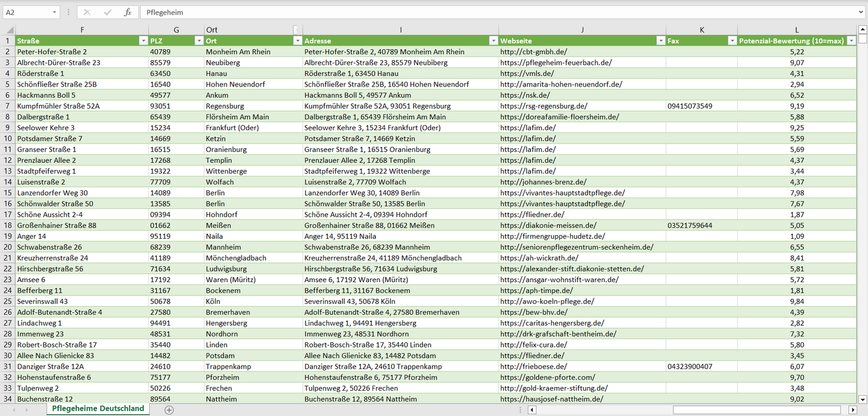
Task: Add a new sheet with plus icon
Action: pyautogui.click(x=169, y=409)
